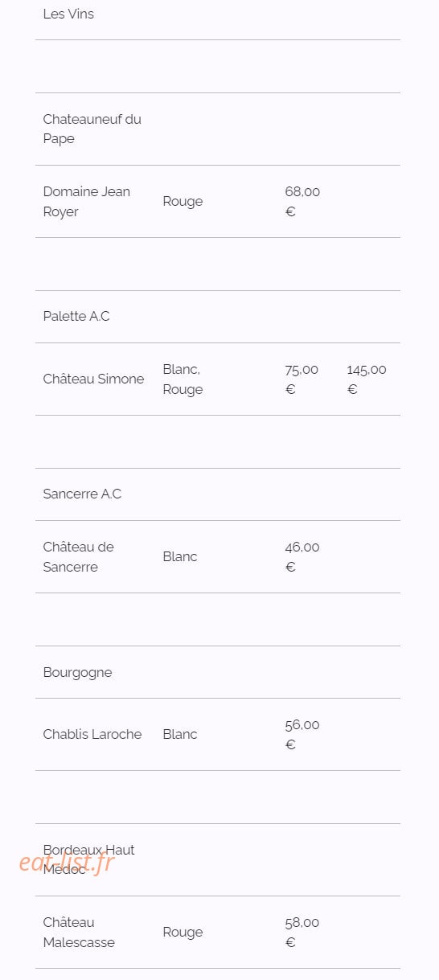Viewport: 439px width, 980px height.
Task: Click the 145,00 € price
Action: (x=367, y=379)
